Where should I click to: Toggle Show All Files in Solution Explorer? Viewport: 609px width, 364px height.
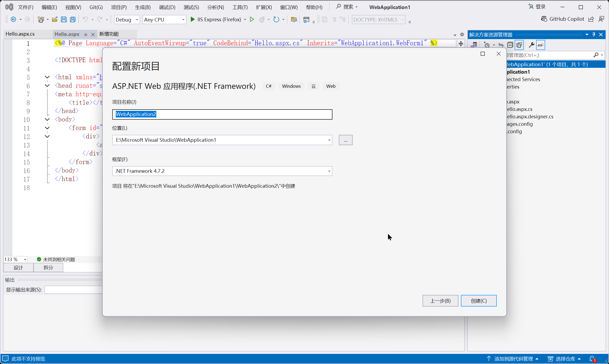coord(519,45)
